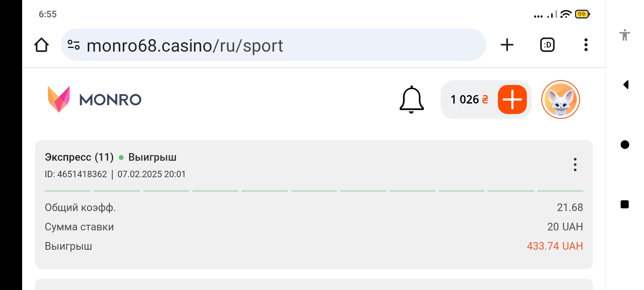Open the tab switcher button
The height and width of the screenshot is (290, 644).
547,45
